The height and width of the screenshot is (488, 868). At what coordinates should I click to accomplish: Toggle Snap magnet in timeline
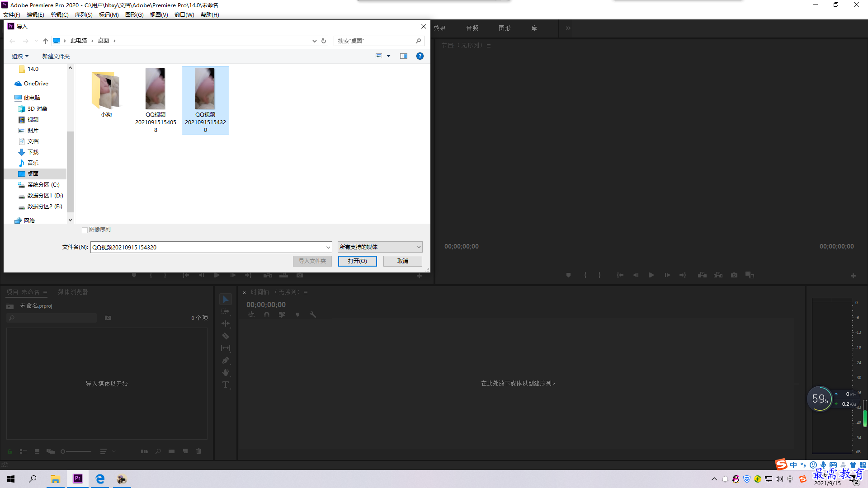click(x=267, y=315)
